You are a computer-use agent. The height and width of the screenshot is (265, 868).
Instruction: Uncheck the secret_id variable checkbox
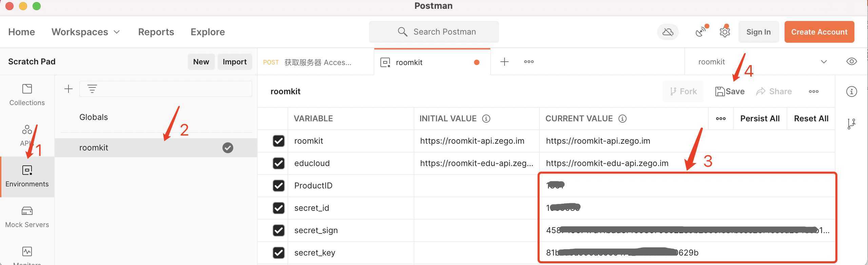click(x=278, y=208)
